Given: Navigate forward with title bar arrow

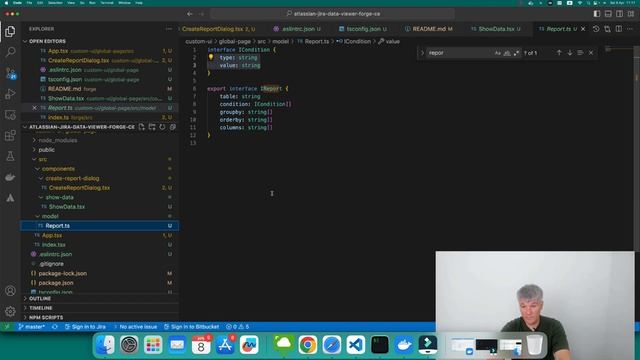Looking at the screenshot, I should pyautogui.click(x=201, y=14).
